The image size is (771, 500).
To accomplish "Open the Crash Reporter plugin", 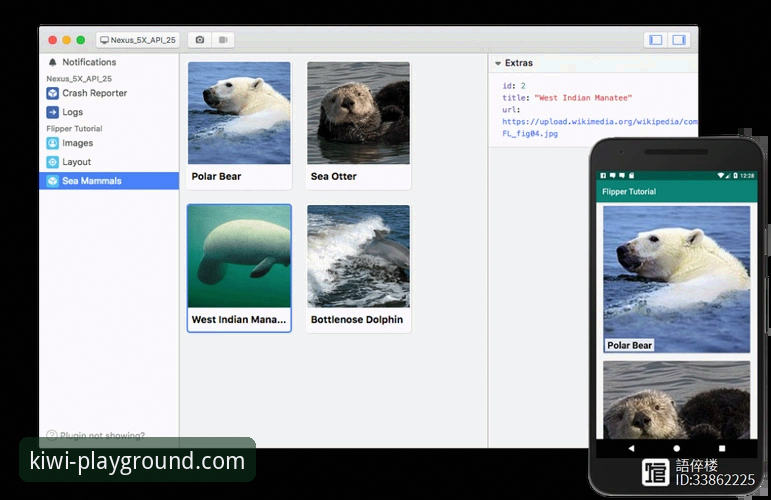I will [94, 93].
